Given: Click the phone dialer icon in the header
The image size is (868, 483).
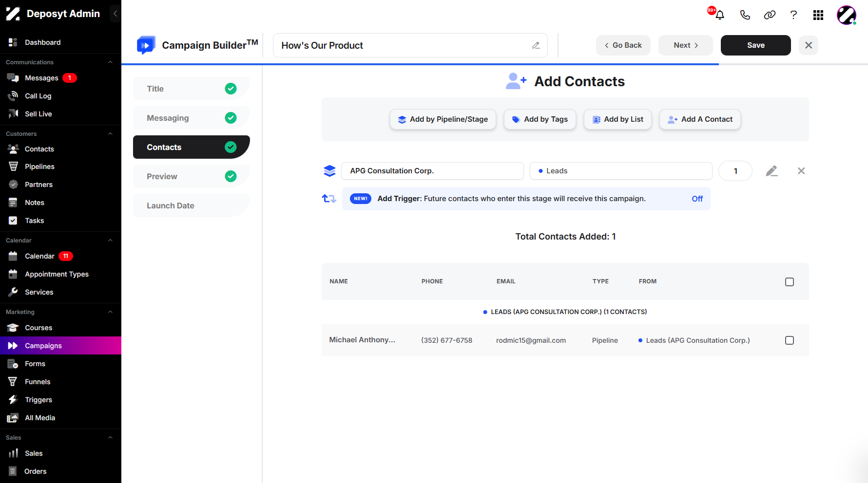Looking at the screenshot, I should click(x=745, y=15).
